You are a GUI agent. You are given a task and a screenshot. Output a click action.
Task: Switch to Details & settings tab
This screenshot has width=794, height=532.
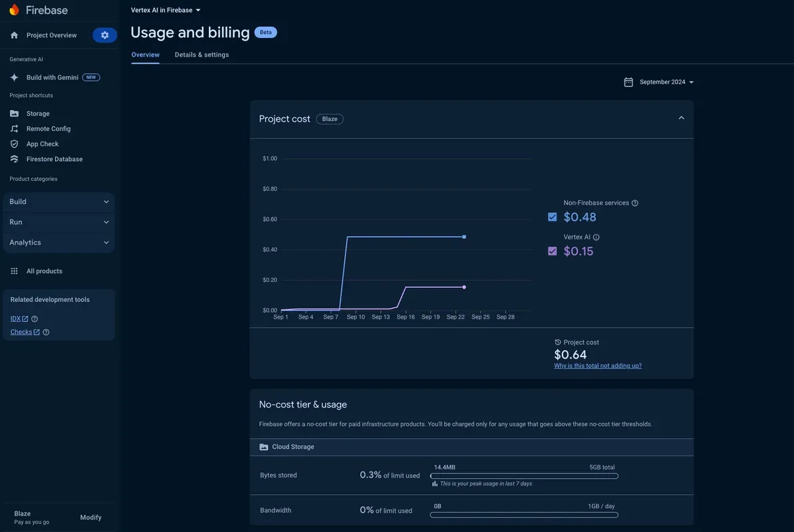pyautogui.click(x=201, y=55)
